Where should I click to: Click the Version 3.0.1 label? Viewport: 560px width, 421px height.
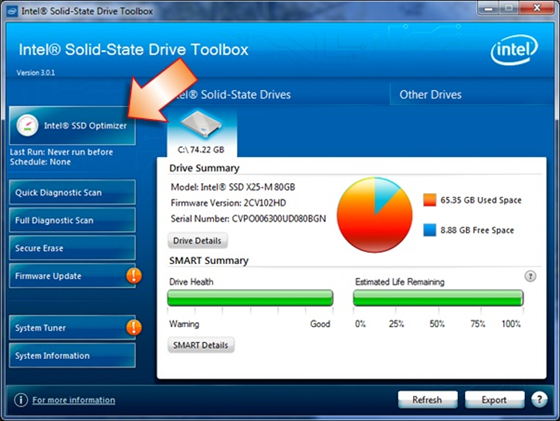36,73
